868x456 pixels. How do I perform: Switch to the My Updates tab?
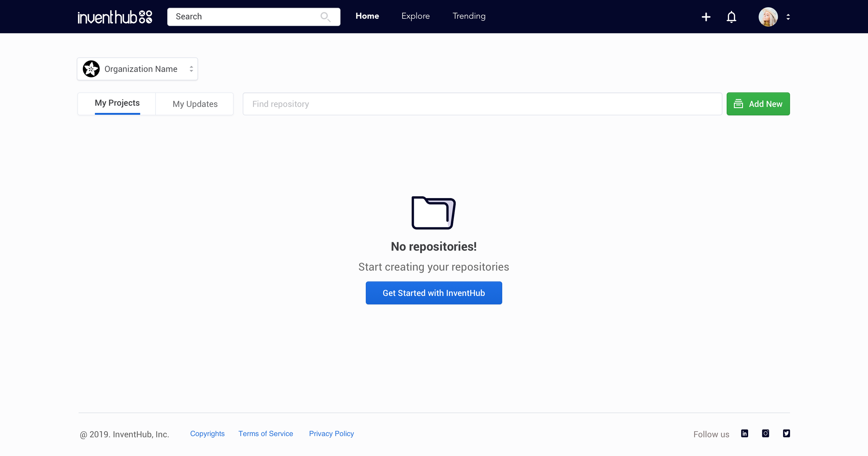(x=195, y=104)
